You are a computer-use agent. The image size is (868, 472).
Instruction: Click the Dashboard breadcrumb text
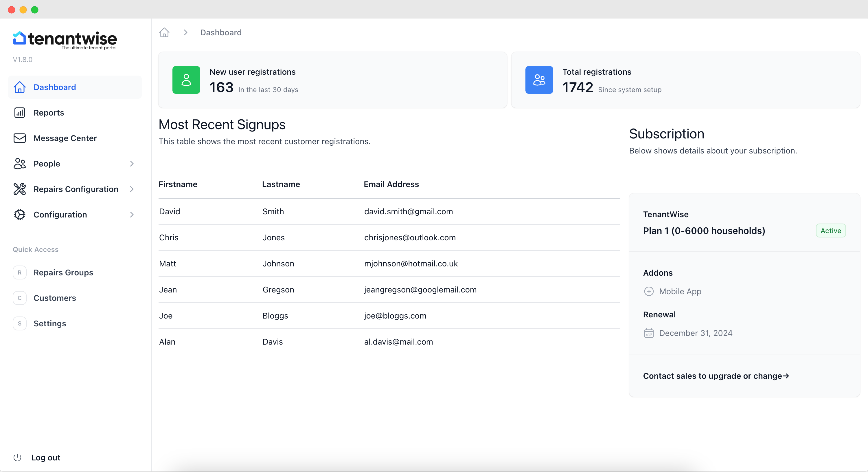tap(221, 32)
